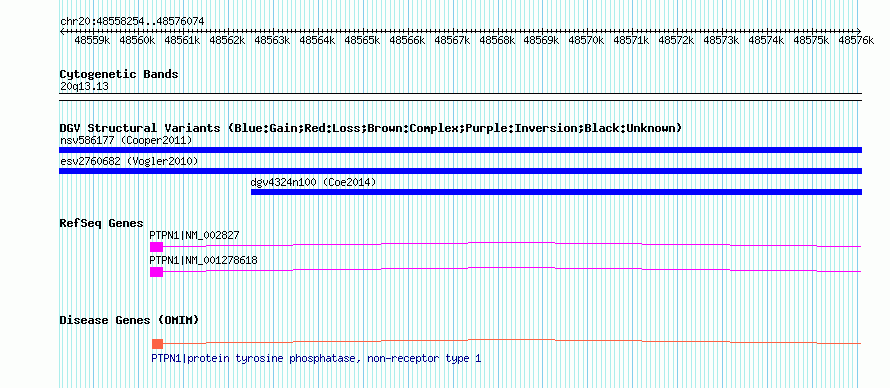
Task: Click the magenta exon box of NM_002827
Action: tap(156, 247)
